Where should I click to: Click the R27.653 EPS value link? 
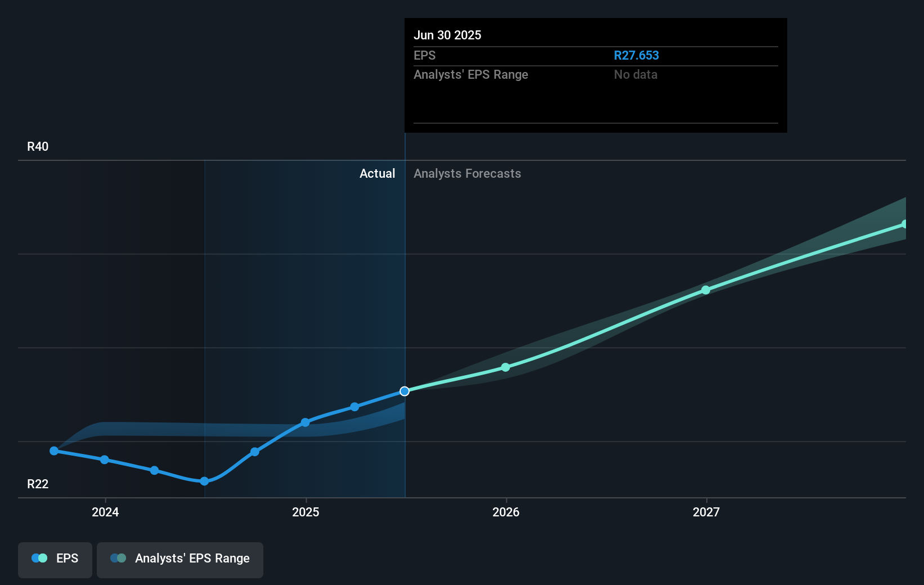coord(636,55)
